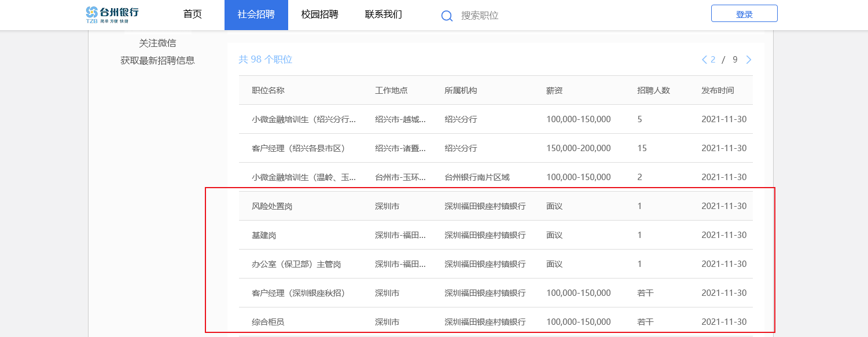Click the 获取最新招聘信息 sidebar text

point(157,60)
